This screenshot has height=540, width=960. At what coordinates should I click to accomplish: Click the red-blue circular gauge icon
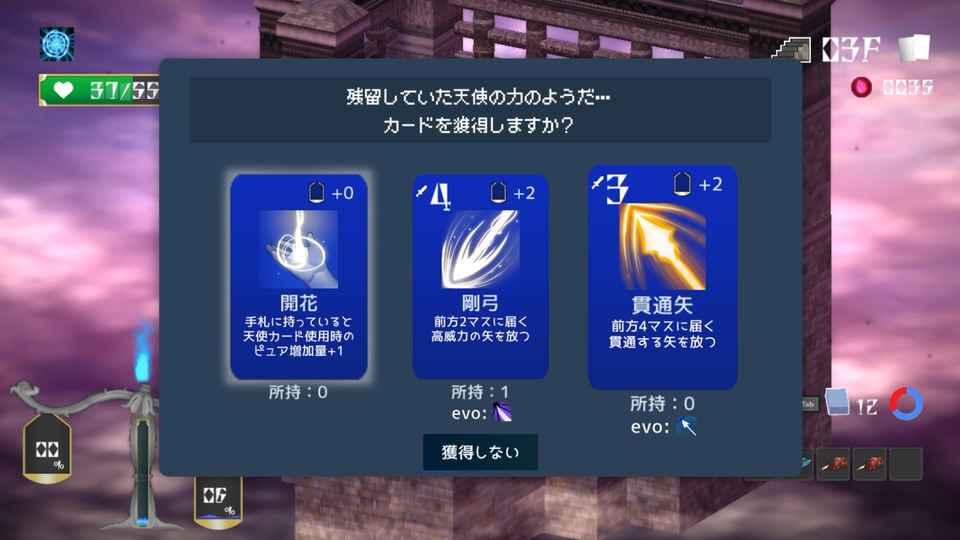click(x=906, y=403)
